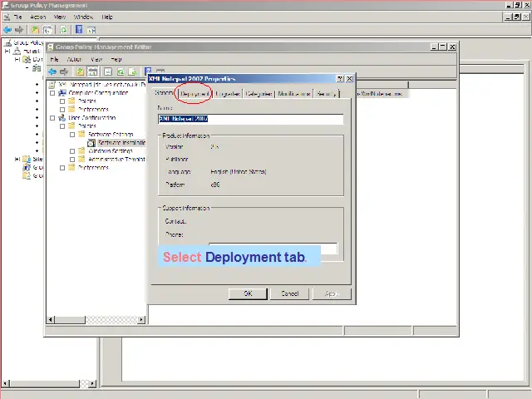Click Help icon in Management Editor toolbar

(148, 71)
